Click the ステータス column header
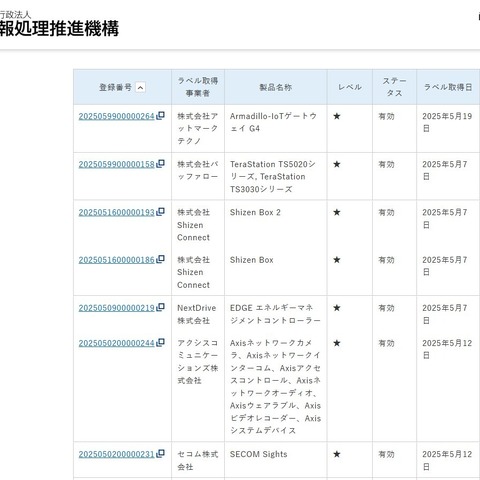Screen dimensions: 480x480 pos(394,87)
